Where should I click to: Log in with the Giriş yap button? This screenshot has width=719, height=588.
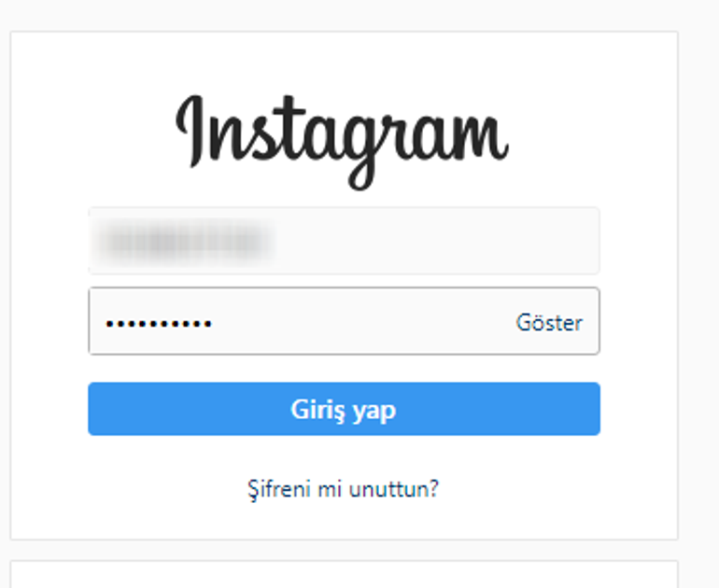coord(344,409)
